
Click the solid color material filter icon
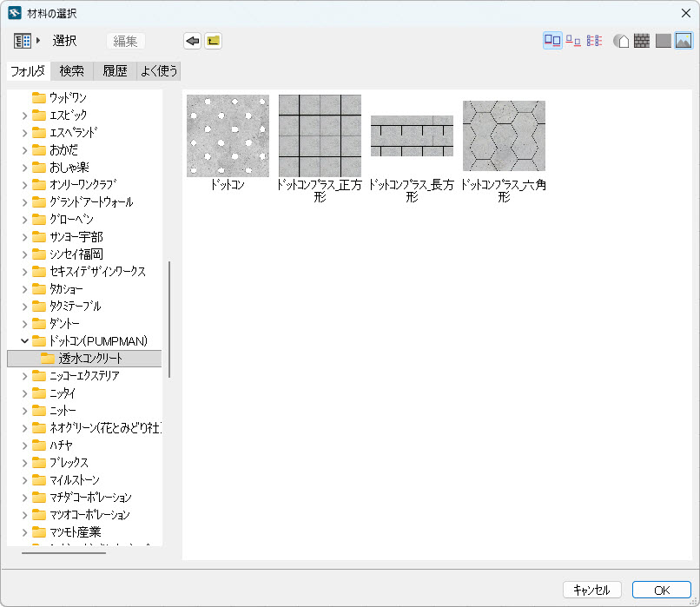(x=664, y=40)
